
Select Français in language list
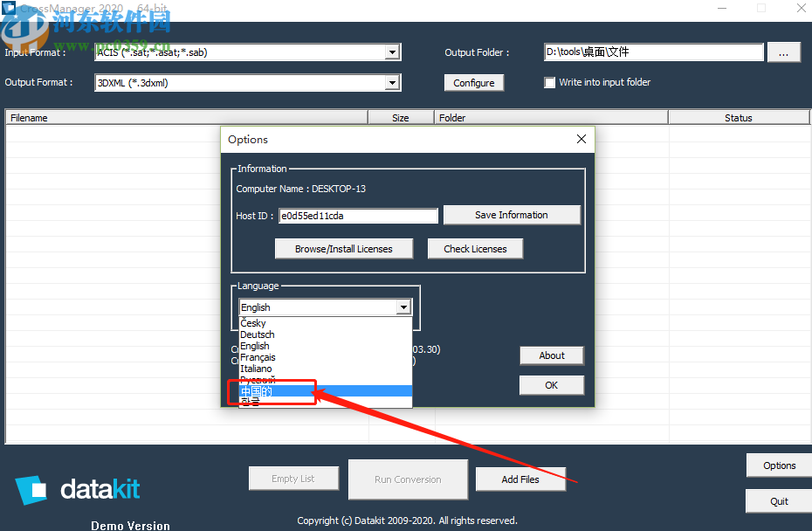[325, 357]
